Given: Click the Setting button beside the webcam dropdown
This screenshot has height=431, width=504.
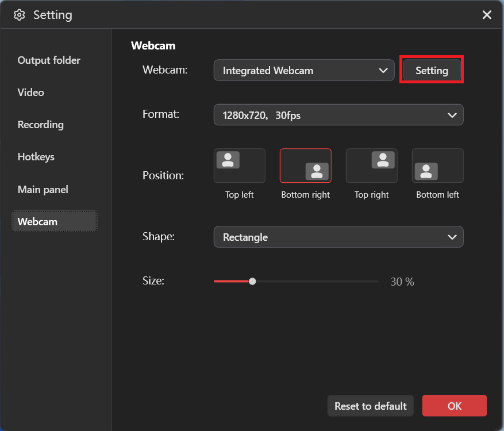Looking at the screenshot, I should pos(431,70).
